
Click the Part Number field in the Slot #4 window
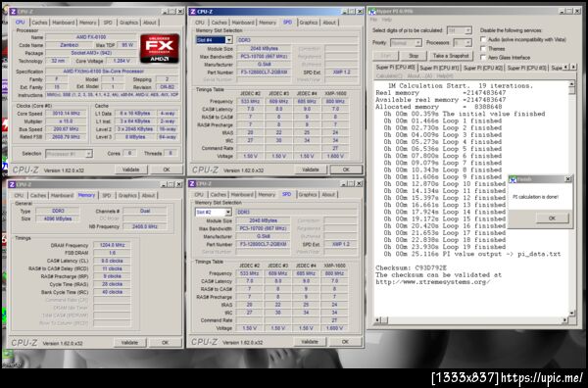(264, 73)
